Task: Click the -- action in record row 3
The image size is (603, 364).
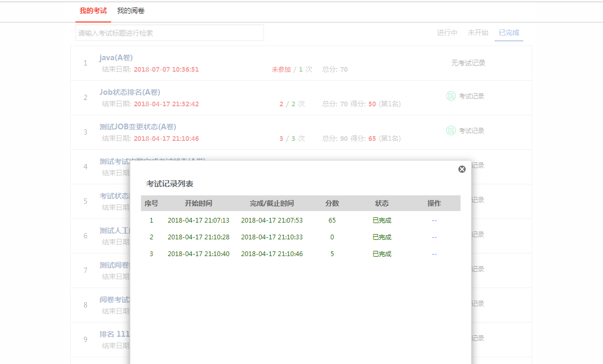Action: click(x=434, y=255)
